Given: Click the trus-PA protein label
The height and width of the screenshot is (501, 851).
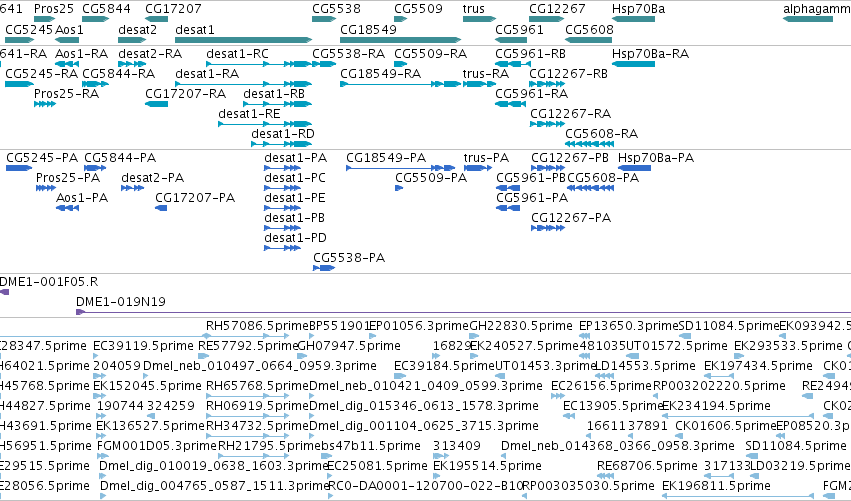Looking at the screenshot, I should pos(486,158).
